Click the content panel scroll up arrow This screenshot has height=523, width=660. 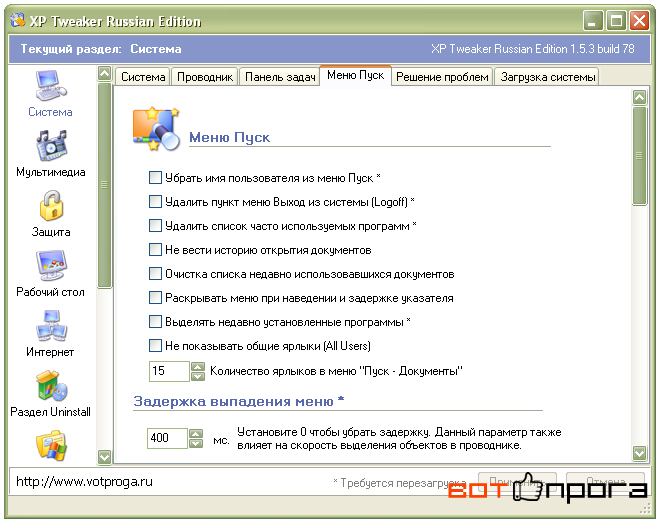pos(639,98)
